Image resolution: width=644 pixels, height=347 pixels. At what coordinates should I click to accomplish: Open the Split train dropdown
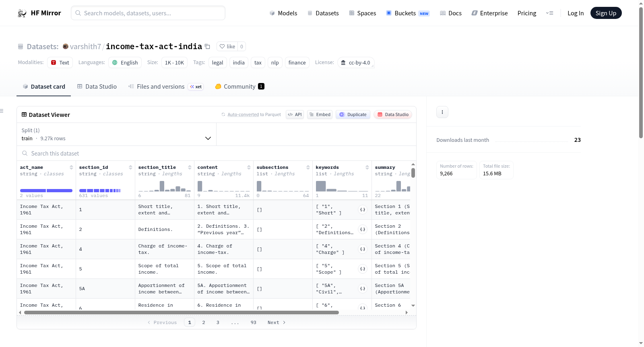116,134
